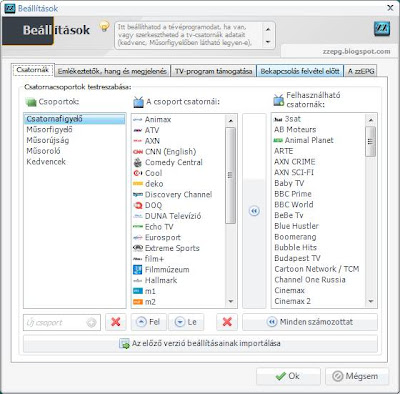Click the deko channel logo

[138, 184]
